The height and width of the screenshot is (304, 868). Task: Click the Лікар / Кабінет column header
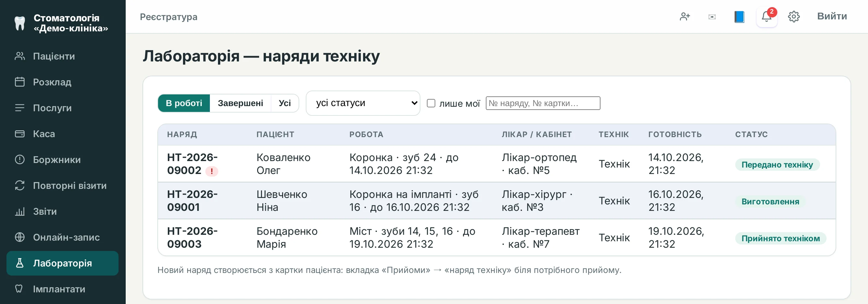pyautogui.click(x=537, y=135)
